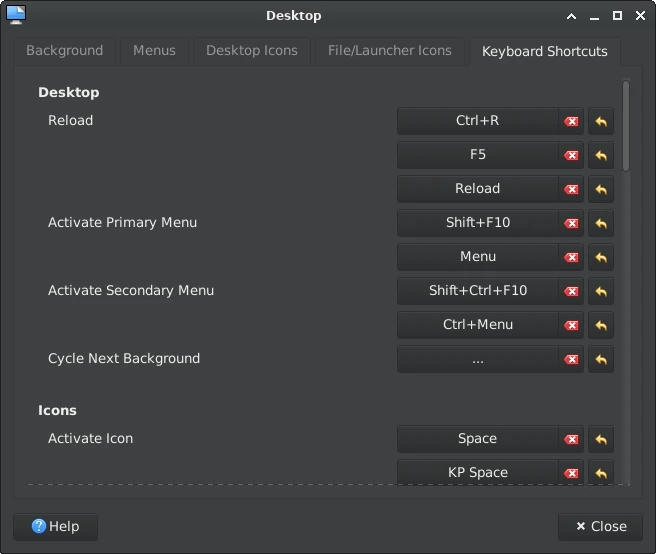Click the Reload action label
Screen dimensions: 656x554
[71, 121]
